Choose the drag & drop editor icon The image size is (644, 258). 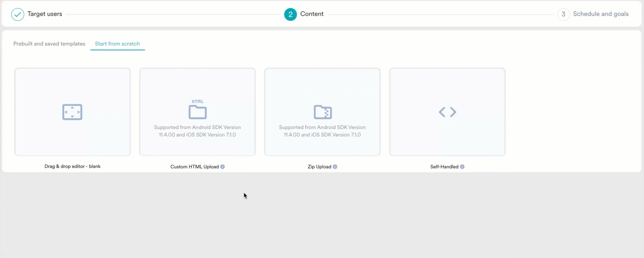73,112
